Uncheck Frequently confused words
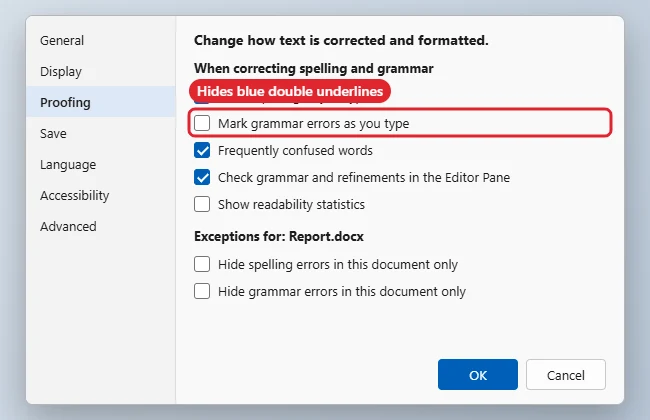The height and width of the screenshot is (420, 650). [x=202, y=150]
